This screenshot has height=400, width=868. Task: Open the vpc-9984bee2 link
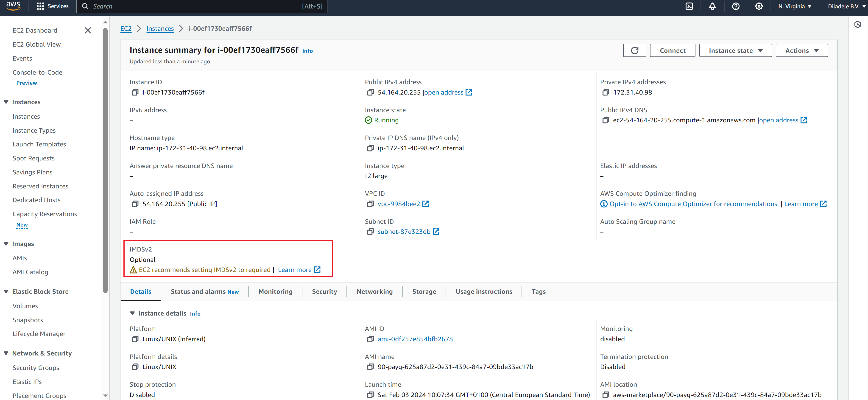point(399,204)
